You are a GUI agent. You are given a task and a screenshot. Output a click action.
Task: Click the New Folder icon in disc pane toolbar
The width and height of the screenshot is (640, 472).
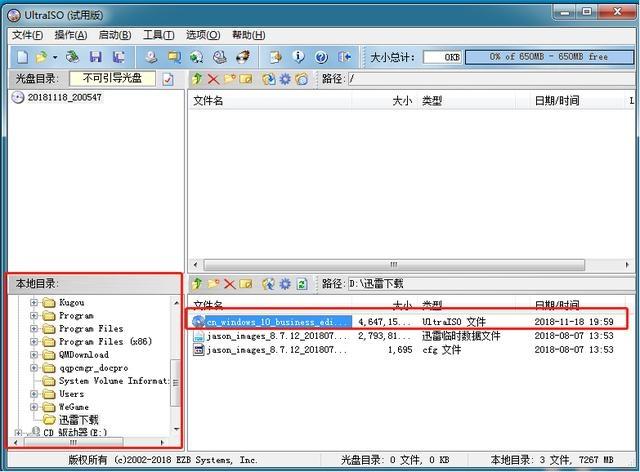[229, 78]
